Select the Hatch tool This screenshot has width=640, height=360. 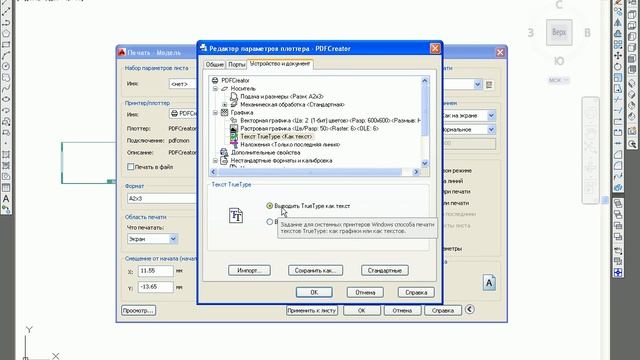(x=6, y=155)
